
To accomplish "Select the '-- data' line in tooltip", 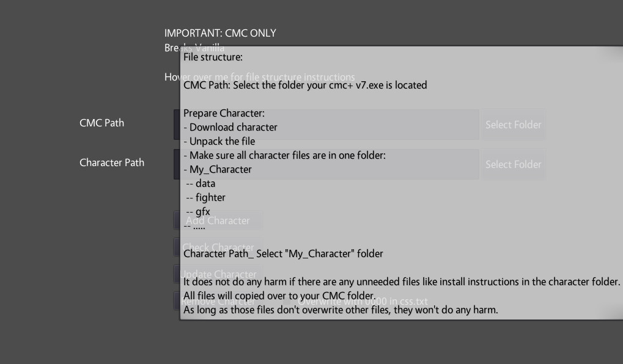I will point(201,183).
